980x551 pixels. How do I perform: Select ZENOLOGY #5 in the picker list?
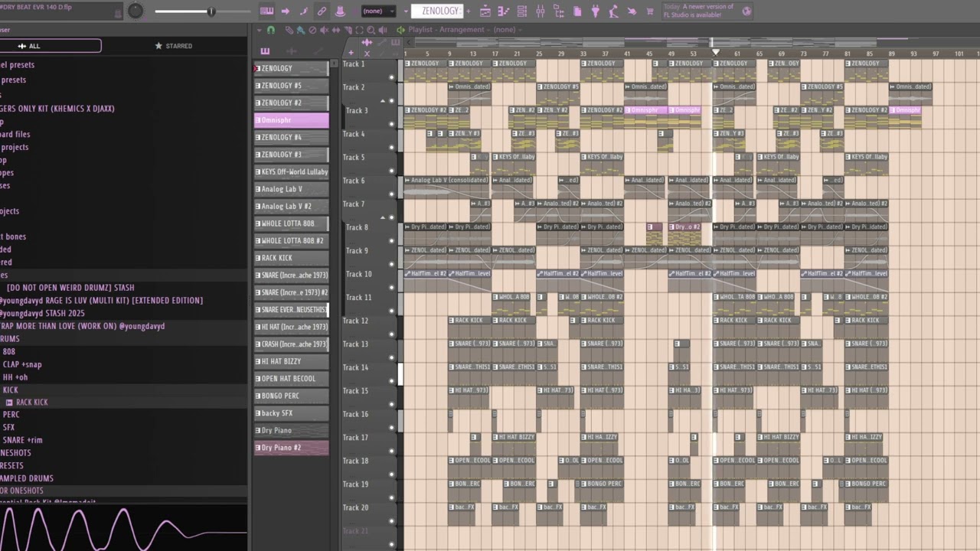click(x=291, y=86)
